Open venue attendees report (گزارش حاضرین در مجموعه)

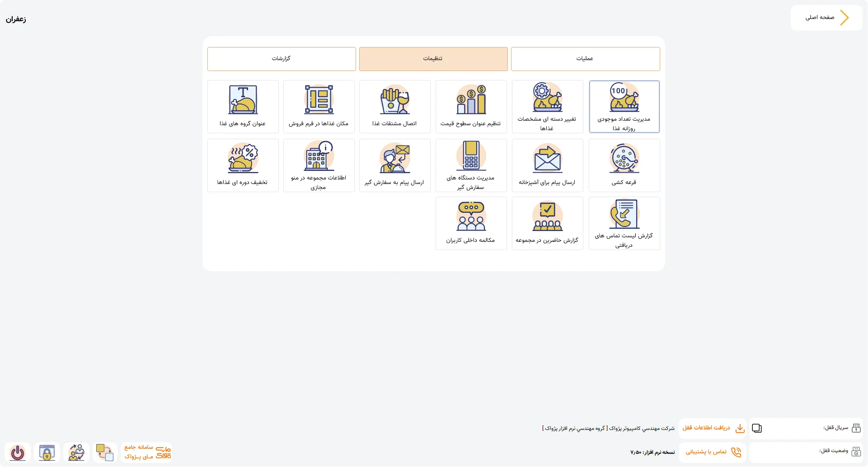pyautogui.click(x=547, y=223)
